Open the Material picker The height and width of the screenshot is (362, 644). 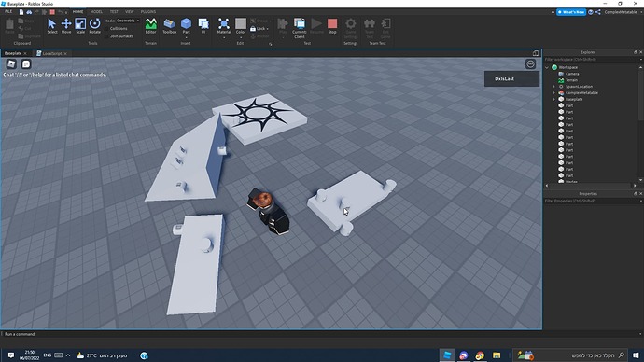[224, 26]
